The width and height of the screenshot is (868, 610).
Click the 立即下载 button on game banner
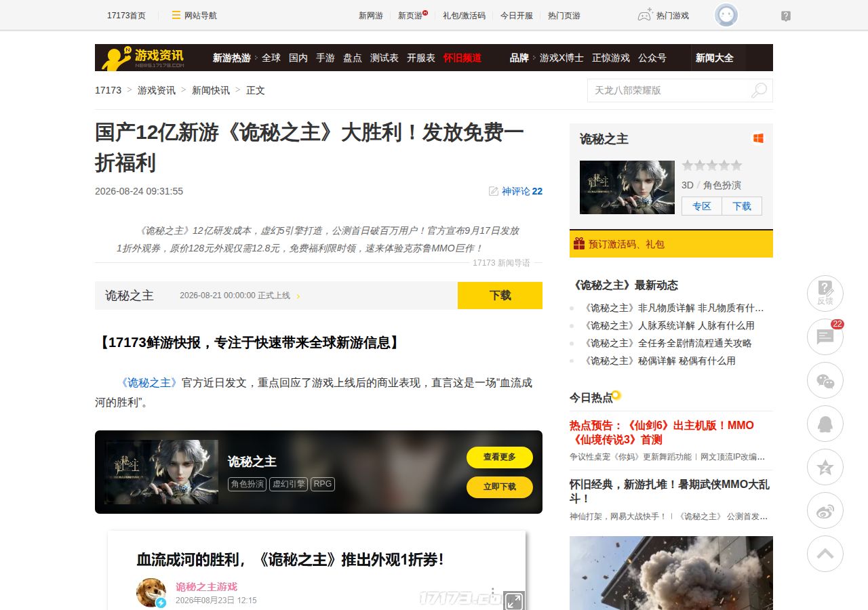click(500, 487)
